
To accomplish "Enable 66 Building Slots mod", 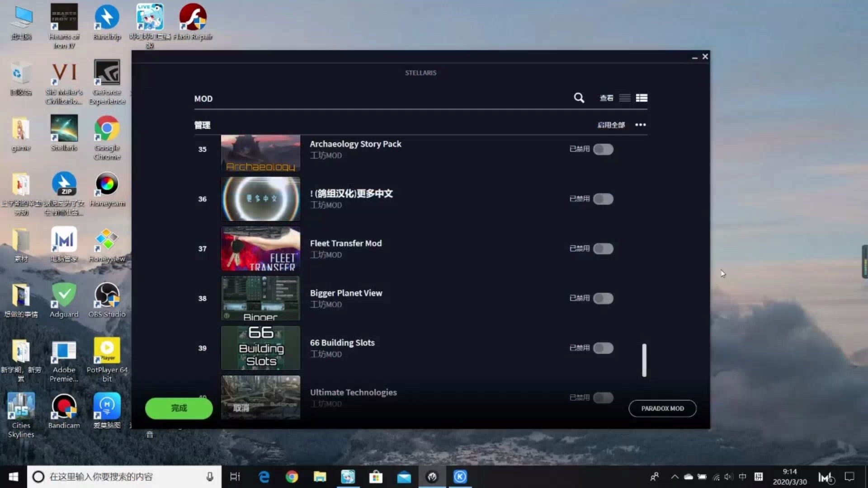I will tap(603, 348).
